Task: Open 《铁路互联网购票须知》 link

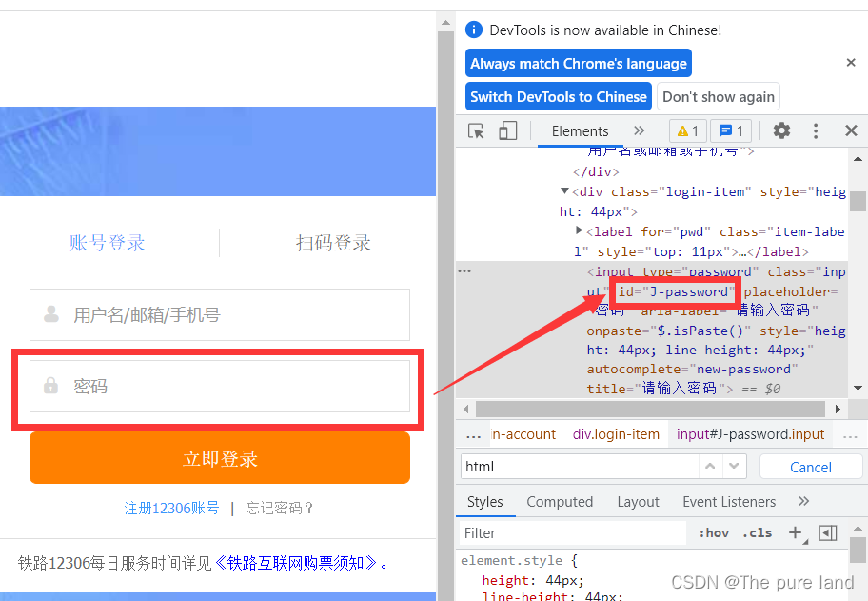Action: click(x=296, y=563)
